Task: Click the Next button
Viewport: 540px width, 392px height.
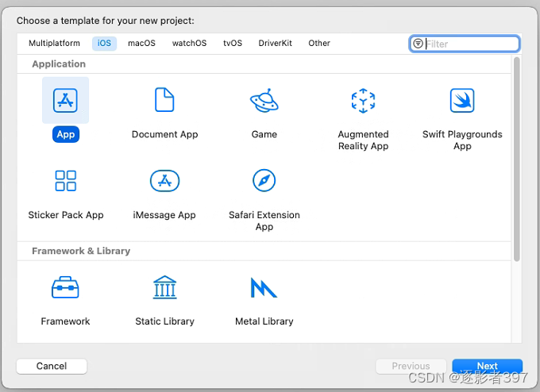Action: 488,366
